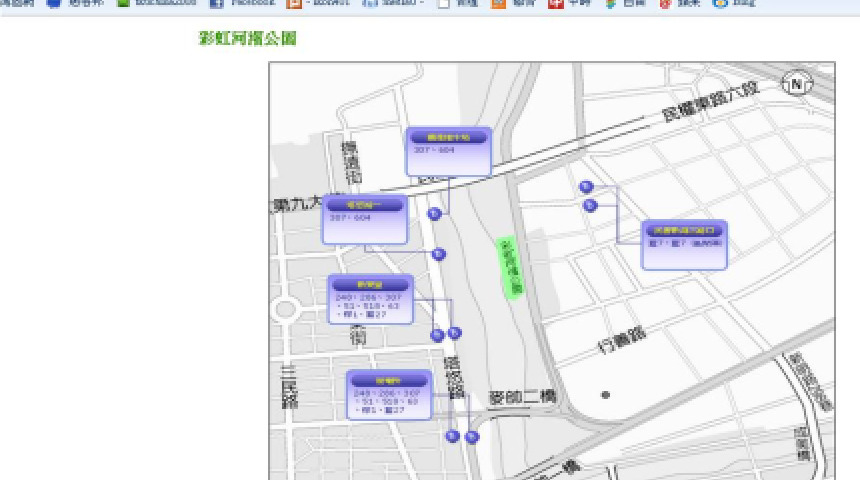The height and width of the screenshot is (480, 860).
Task: Select the lowest bus route callout above 麥帥二橋
Action: (389, 395)
